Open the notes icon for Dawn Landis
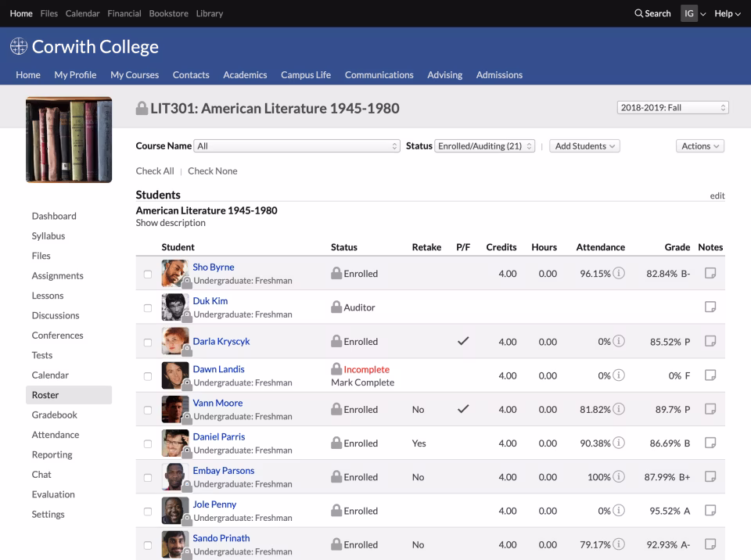751x560 pixels. 710,375
